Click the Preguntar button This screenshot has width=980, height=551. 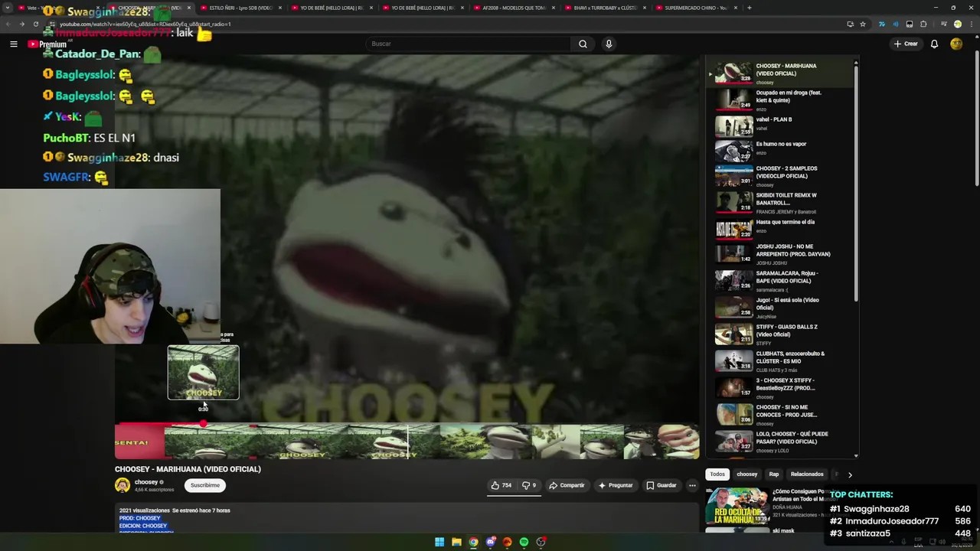click(x=616, y=485)
